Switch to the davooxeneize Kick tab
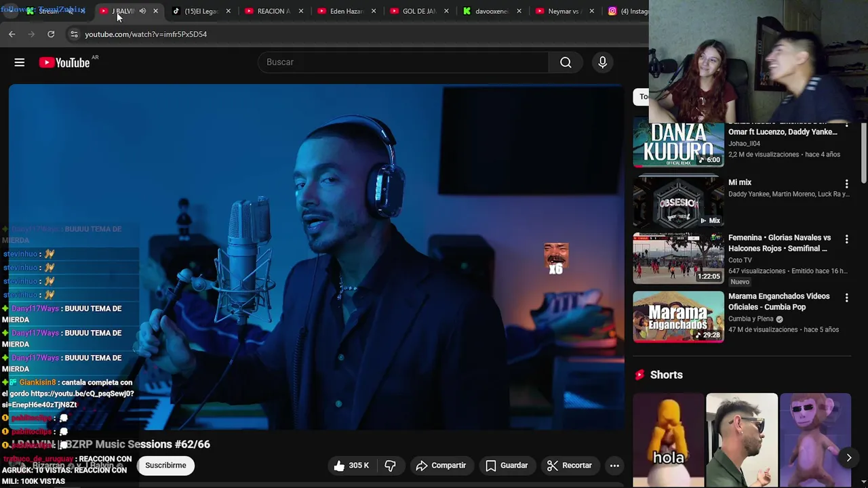 coord(486,11)
